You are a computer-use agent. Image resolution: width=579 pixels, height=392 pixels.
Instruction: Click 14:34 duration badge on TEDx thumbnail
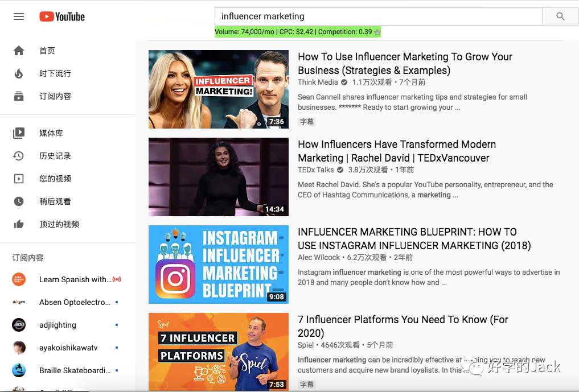[x=275, y=209]
